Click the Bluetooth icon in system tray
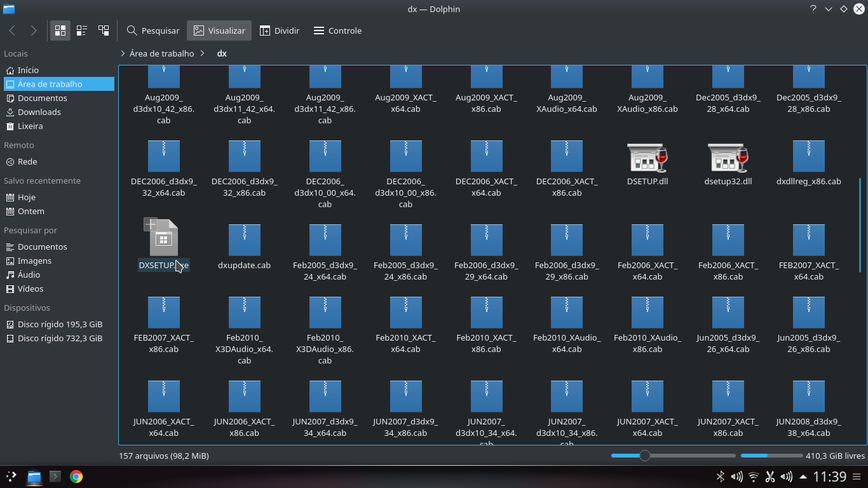Image resolution: width=868 pixels, height=488 pixels. [721, 477]
